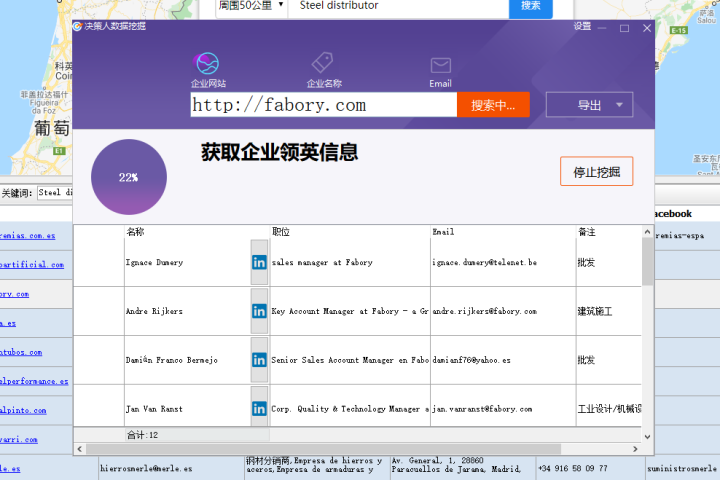Select email jan.vanranst@fabory.com

tap(482, 409)
